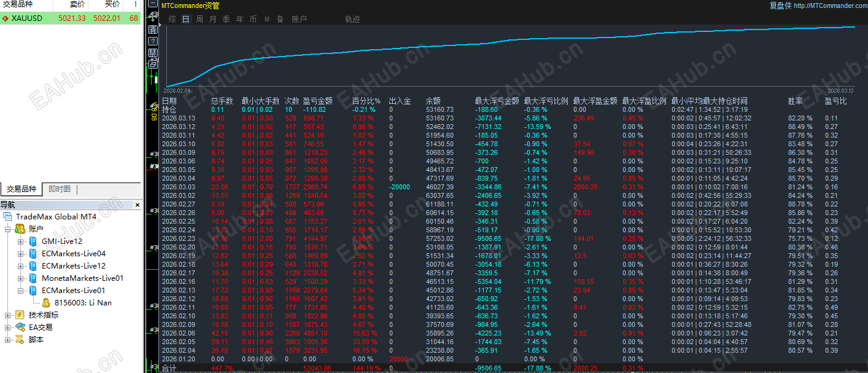Screen dimensions: 868x373
Task: Click the clear (清) sidebar icon
Action: point(153,29)
